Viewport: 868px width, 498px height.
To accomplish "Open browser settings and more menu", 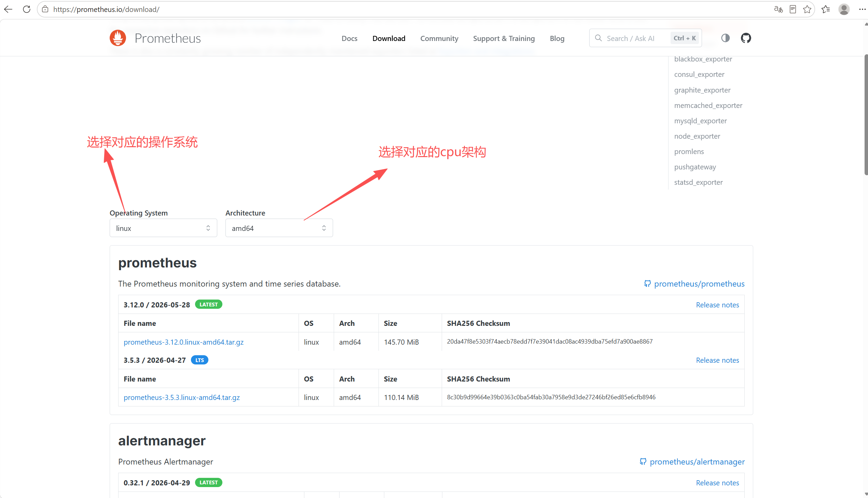I will click(862, 9).
